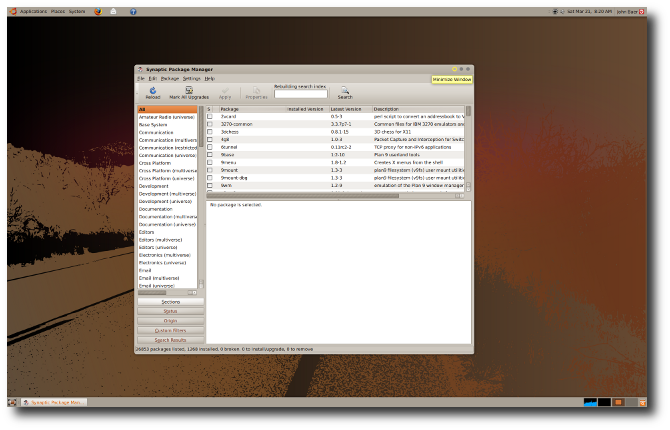Tick the status checkbox for 3270-common

coord(210,124)
